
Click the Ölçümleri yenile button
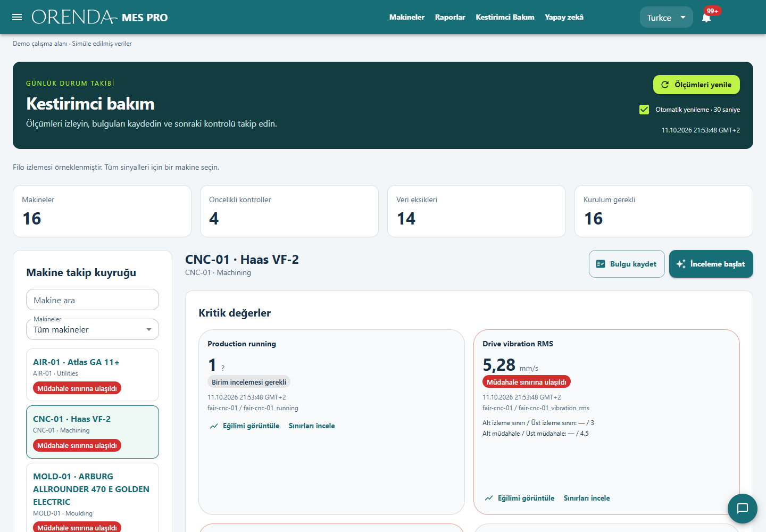point(696,85)
